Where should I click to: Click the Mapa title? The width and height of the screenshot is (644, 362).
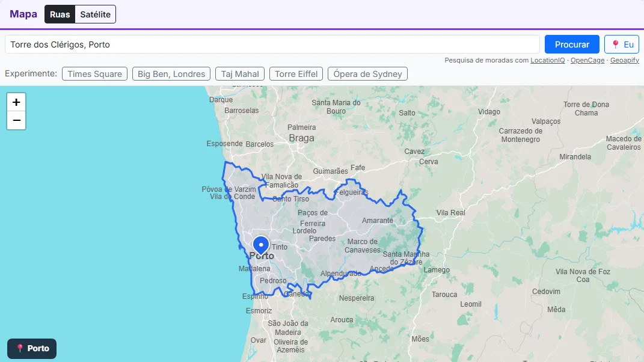point(23,14)
